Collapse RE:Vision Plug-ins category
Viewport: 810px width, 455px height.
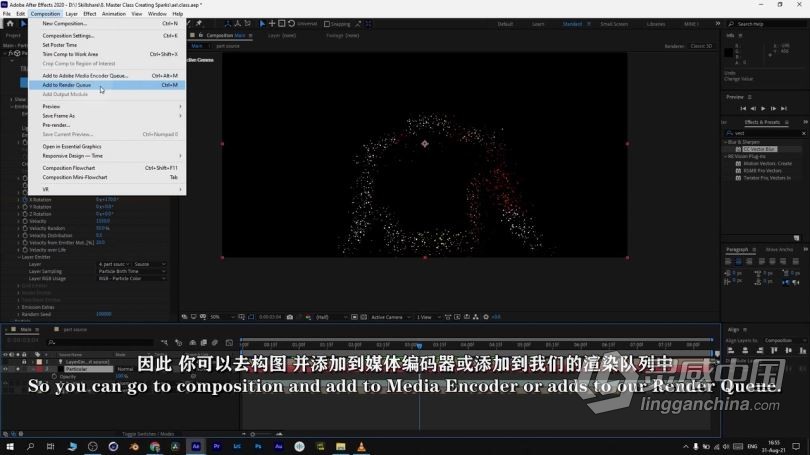pyautogui.click(x=726, y=156)
